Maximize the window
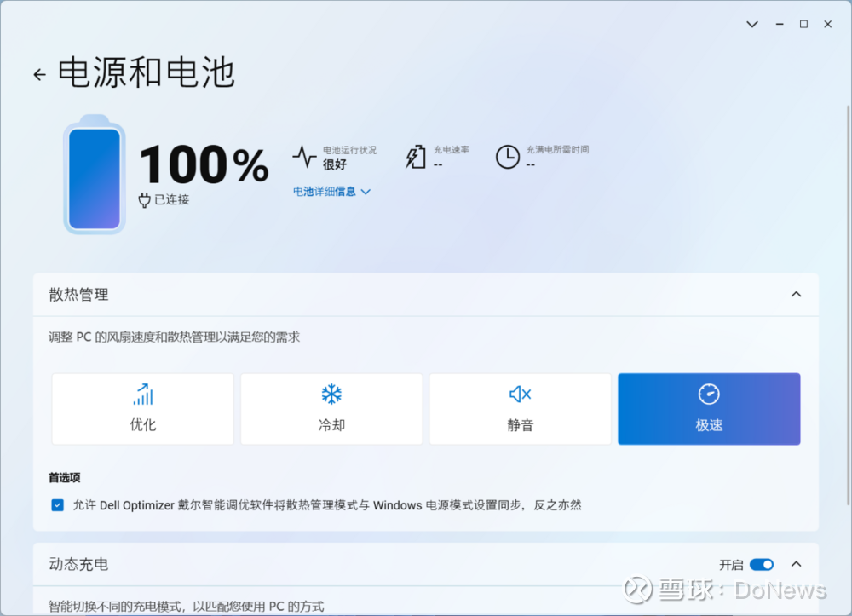 point(803,25)
